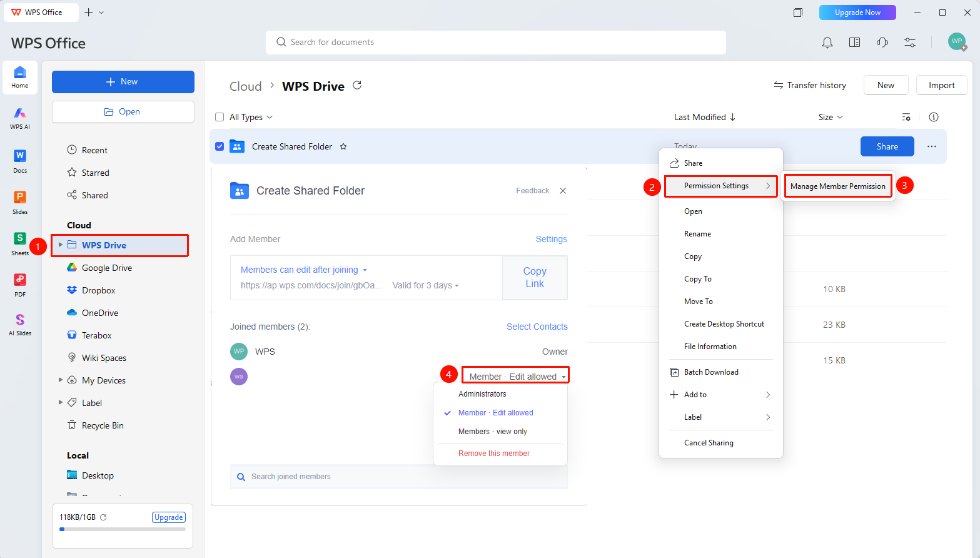This screenshot has height=558, width=980.
Task: Open Transfer history
Action: [810, 85]
